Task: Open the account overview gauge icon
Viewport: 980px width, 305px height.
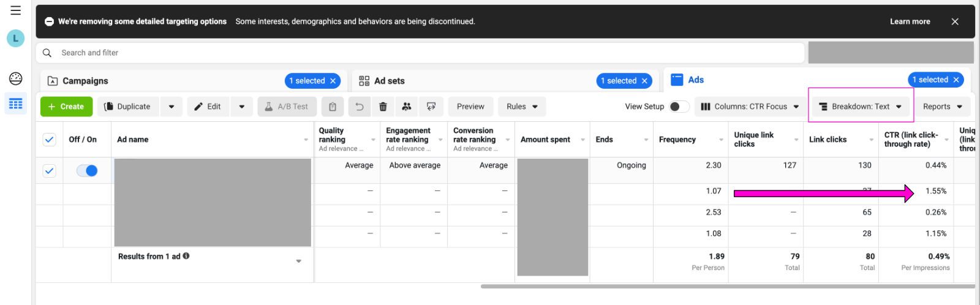Action: 15,78
